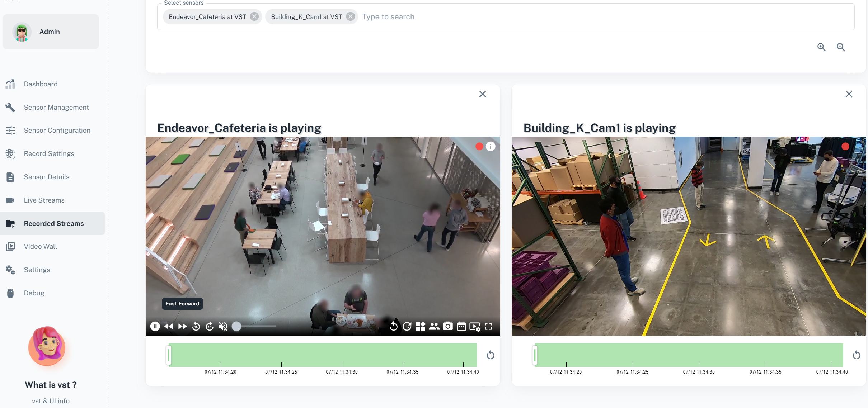The image size is (868, 408).
Task: Click the What is vst ? heading
Action: [x=51, y=385]
